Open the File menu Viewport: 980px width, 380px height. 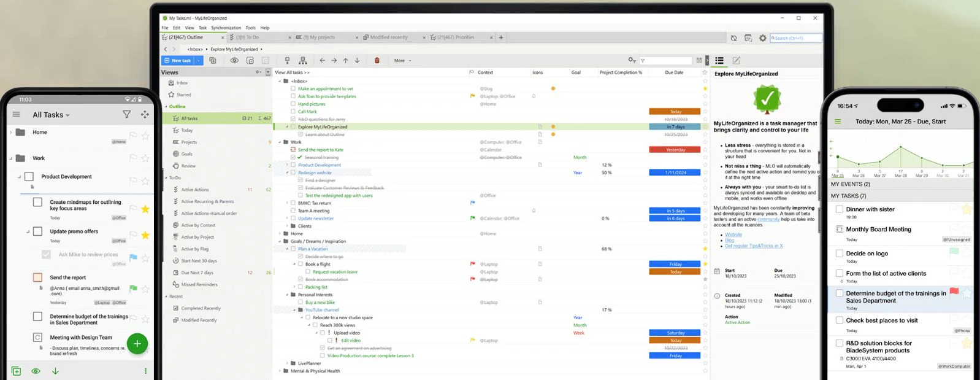165,28
